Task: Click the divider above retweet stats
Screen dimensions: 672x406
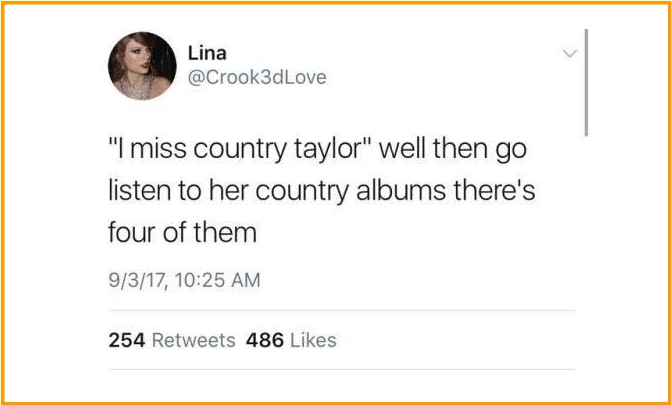Action: 341,310
